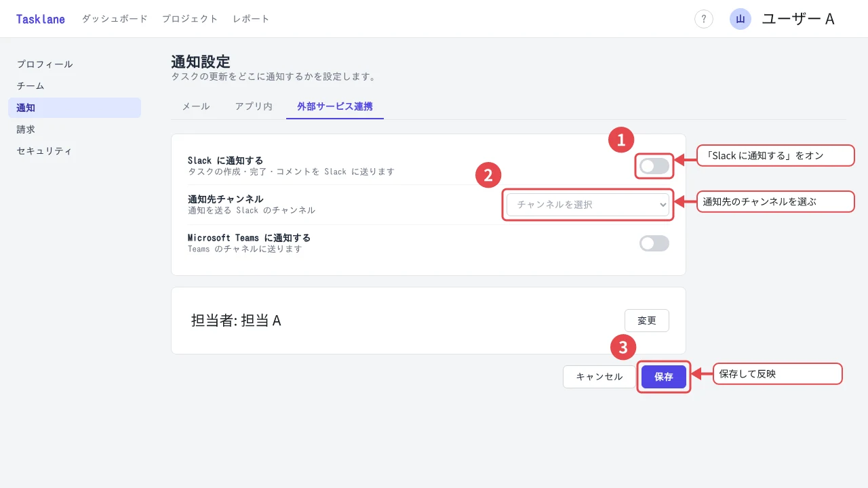
Task: Click the 通知設定 page heading
Action: click(x=201, y=62)
